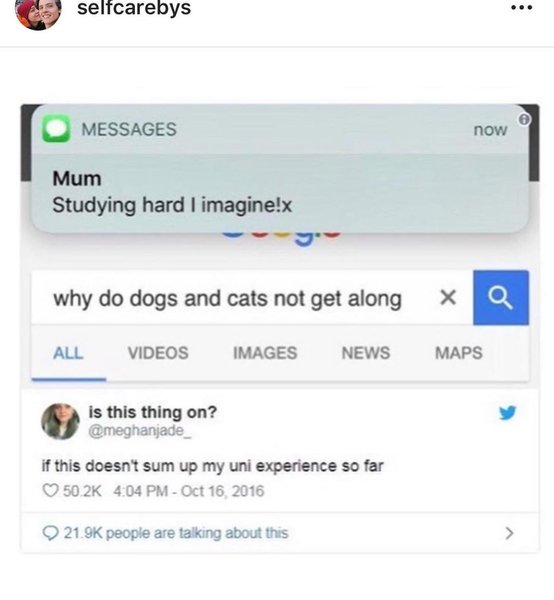Open the three-dots post options menu

tap(521, 7)
